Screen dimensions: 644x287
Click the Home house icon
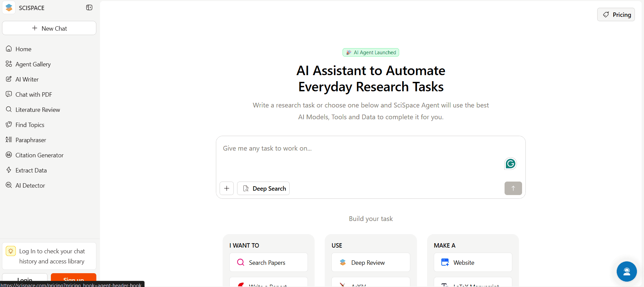pos(9,49)
